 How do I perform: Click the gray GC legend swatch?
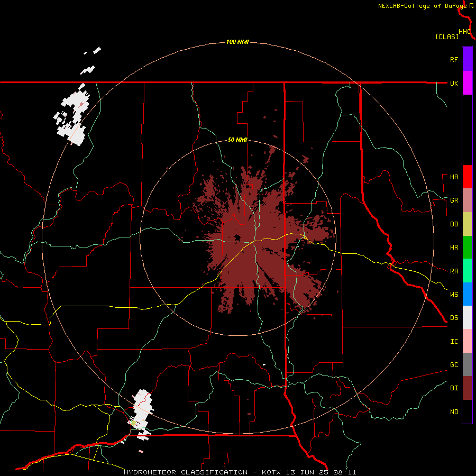(x=467, y=364)
